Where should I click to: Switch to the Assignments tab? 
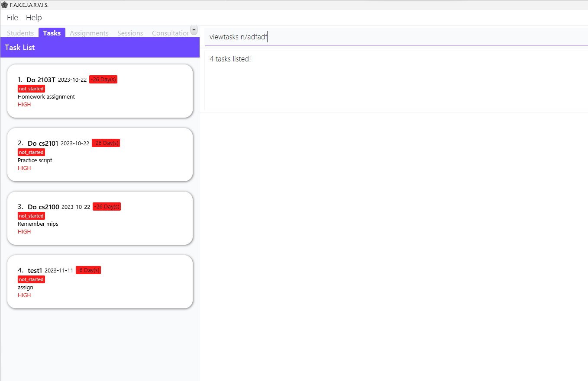pyautogui.click(x=89, y=33)
